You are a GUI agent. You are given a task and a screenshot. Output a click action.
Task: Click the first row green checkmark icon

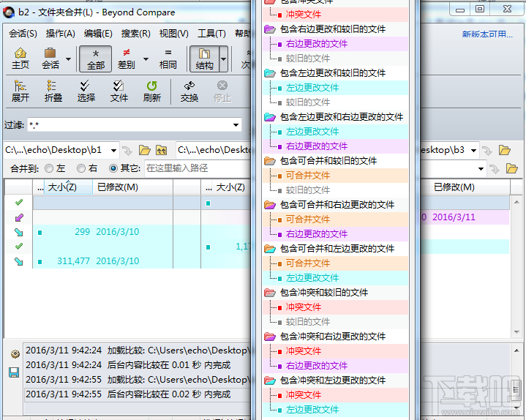pos(19,202)
